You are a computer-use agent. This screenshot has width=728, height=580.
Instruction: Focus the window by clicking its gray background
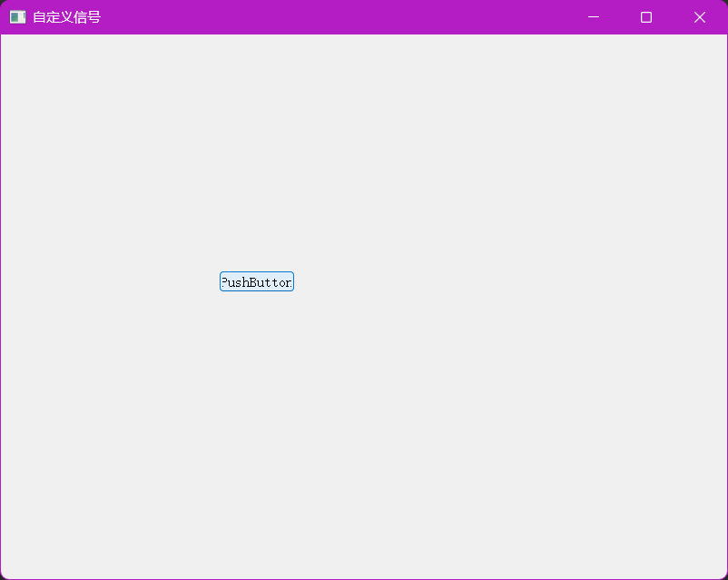click(499, 436)
